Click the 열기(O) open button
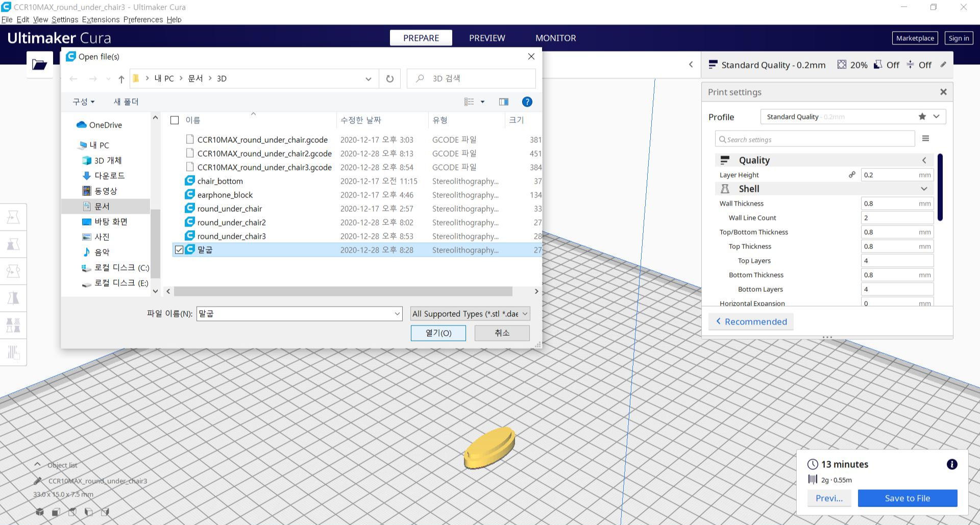This screenshot has height=525, width=980. coord(438,333)
